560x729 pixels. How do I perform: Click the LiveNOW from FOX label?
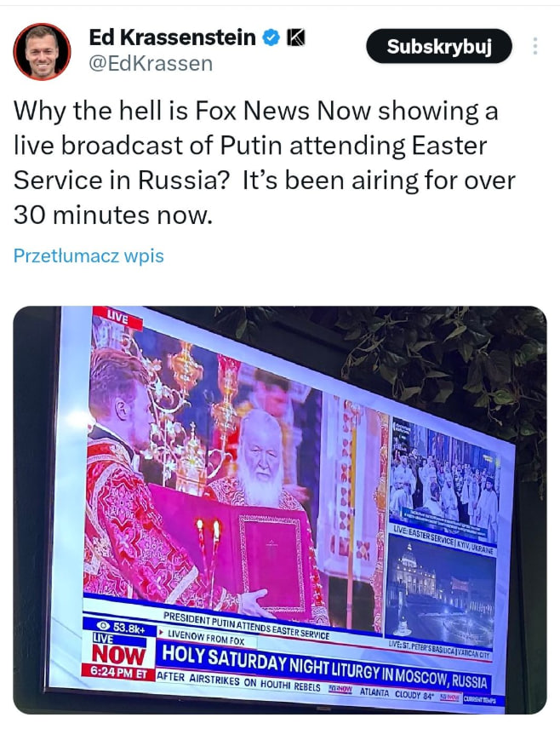(x=205, y=637)
